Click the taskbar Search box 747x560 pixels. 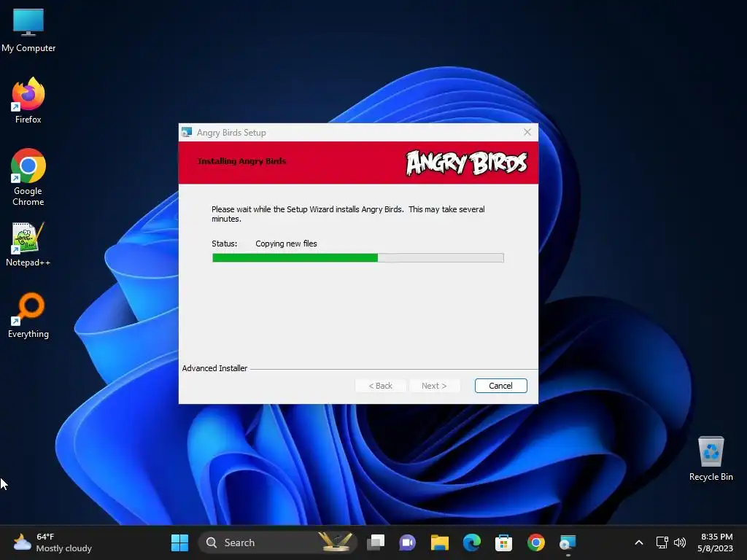point(278,542)
